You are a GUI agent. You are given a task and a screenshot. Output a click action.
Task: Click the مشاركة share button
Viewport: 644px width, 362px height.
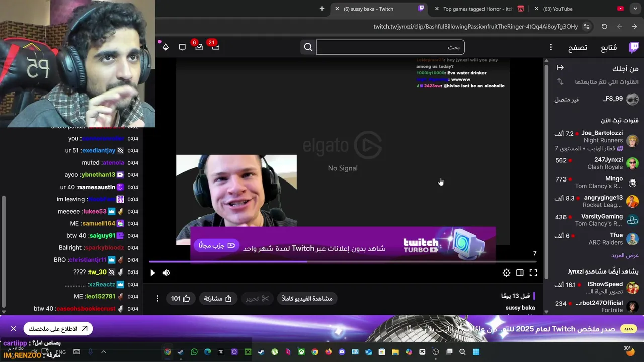click(218, 299)
